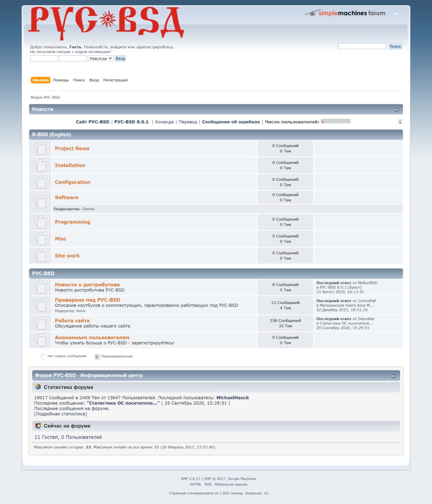Click the Software board folder icon
Image resolution: width=432 pixels, height=504 pixels.
(40, 202)
